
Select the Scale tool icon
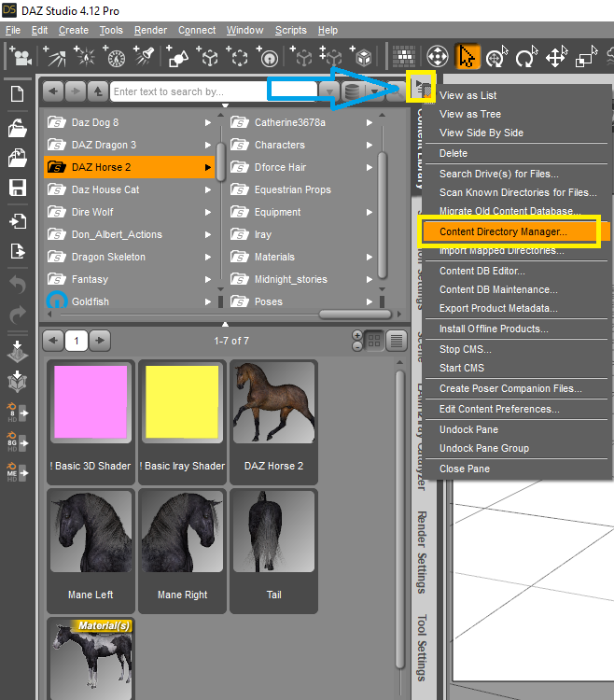click(x=586, y=57)
